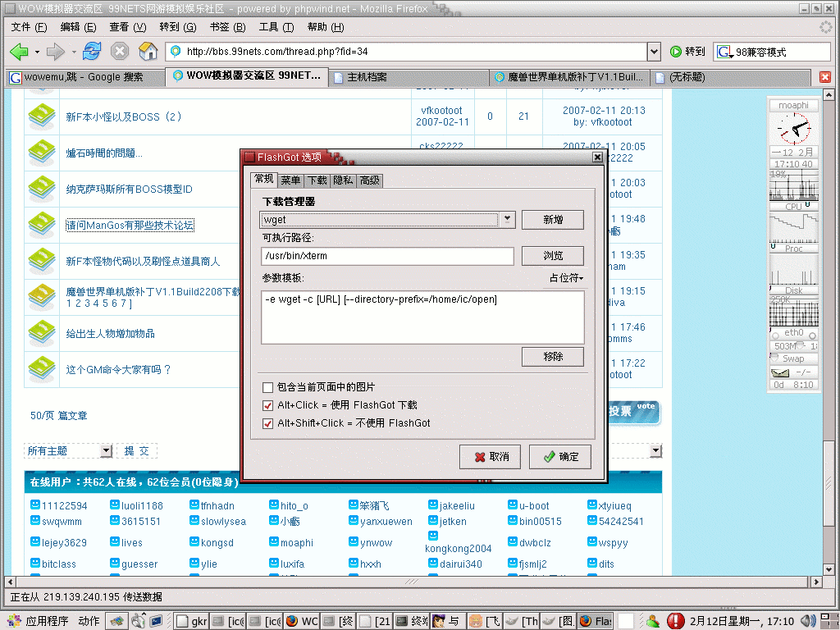Switch to the 'wowemu,跳 - Google 搜索' browser tab
The image size is (840, 630).
pyautogui.click(x=84, y=77)
